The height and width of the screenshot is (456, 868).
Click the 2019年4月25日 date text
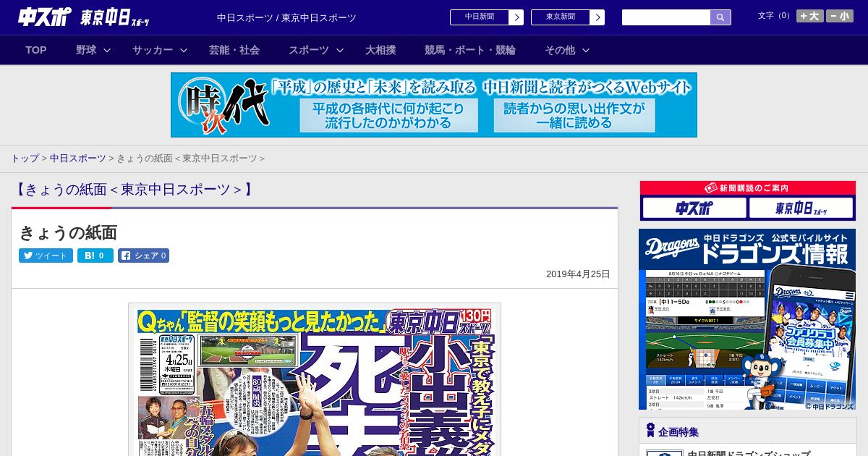pos(578,274)
